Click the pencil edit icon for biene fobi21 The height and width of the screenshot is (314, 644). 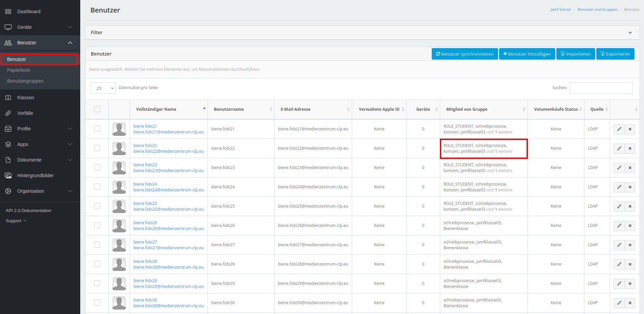pyautogui.click(x=619, y=129)
